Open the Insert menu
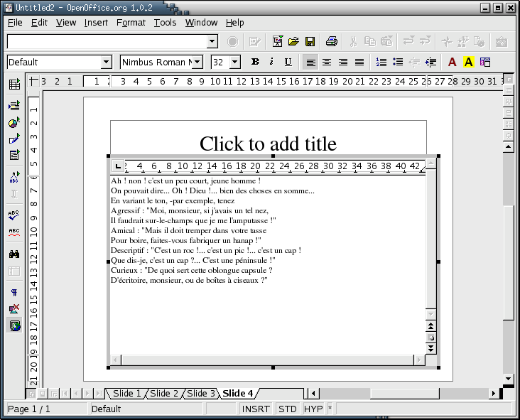 click(96, 23)
